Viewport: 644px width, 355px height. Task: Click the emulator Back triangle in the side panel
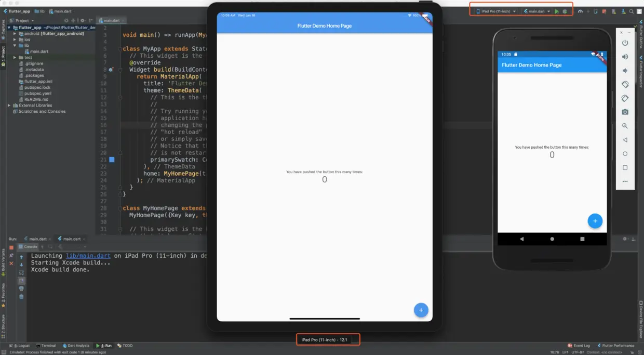(x=625, y=140)
